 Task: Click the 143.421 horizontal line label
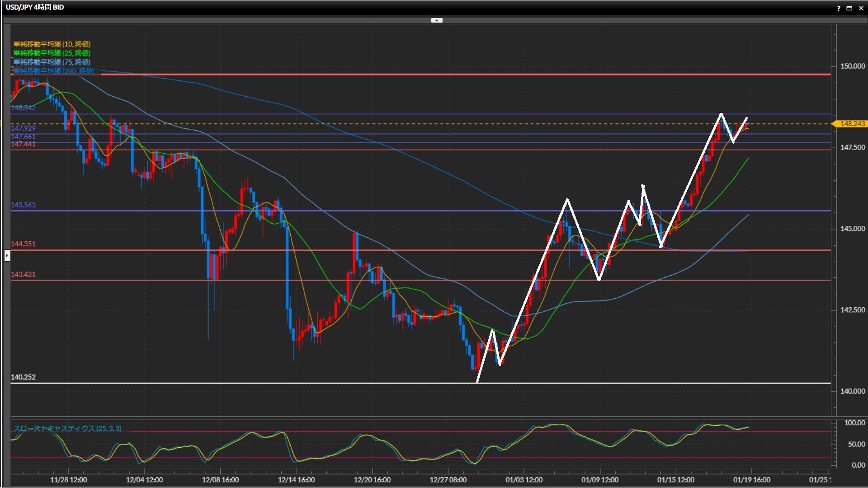coord(23,274)
